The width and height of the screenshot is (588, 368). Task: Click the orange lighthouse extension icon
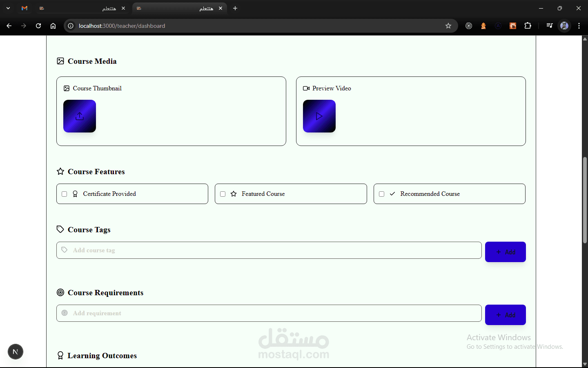tap(483, 26)
